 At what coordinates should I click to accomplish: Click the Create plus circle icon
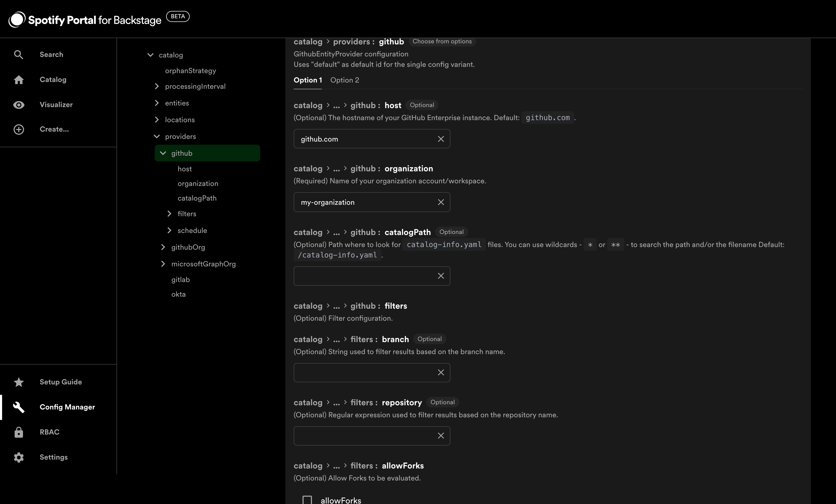[x=19, y=130]
